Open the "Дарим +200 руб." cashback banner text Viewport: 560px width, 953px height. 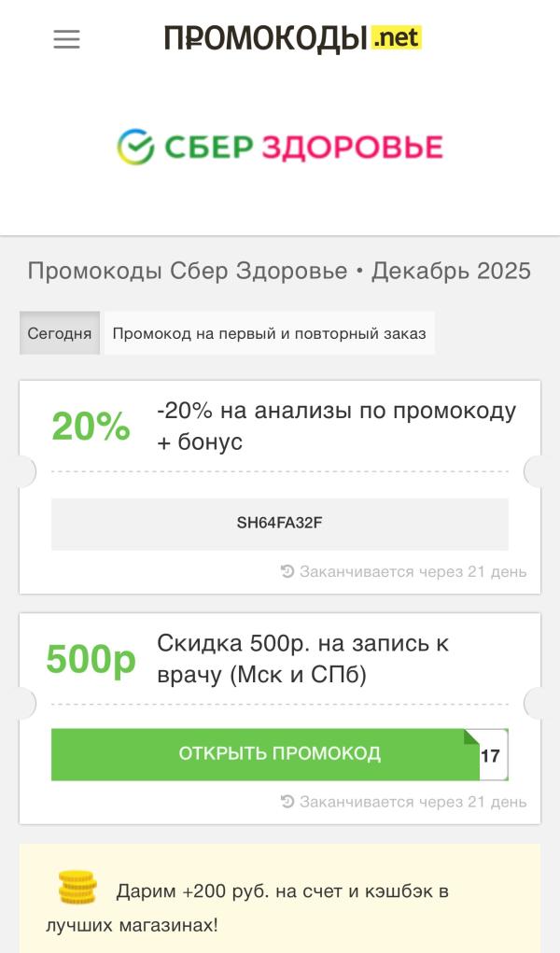[x=282, y=891]
